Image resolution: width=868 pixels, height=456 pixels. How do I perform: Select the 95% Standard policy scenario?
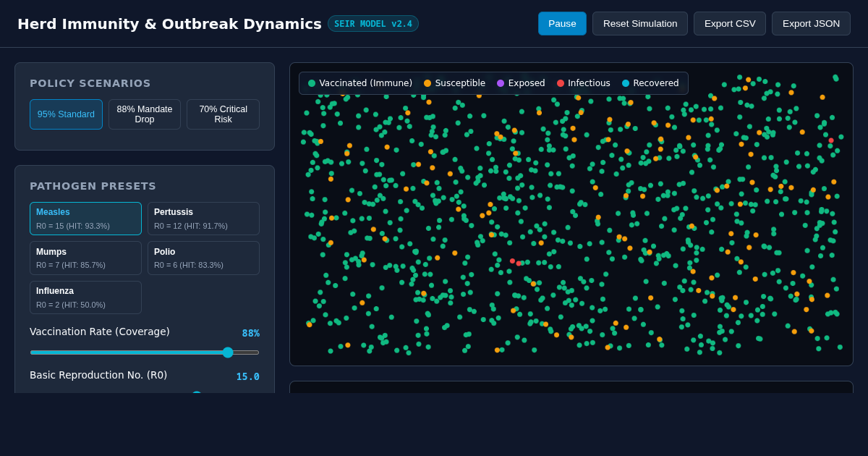coord(66,114)
